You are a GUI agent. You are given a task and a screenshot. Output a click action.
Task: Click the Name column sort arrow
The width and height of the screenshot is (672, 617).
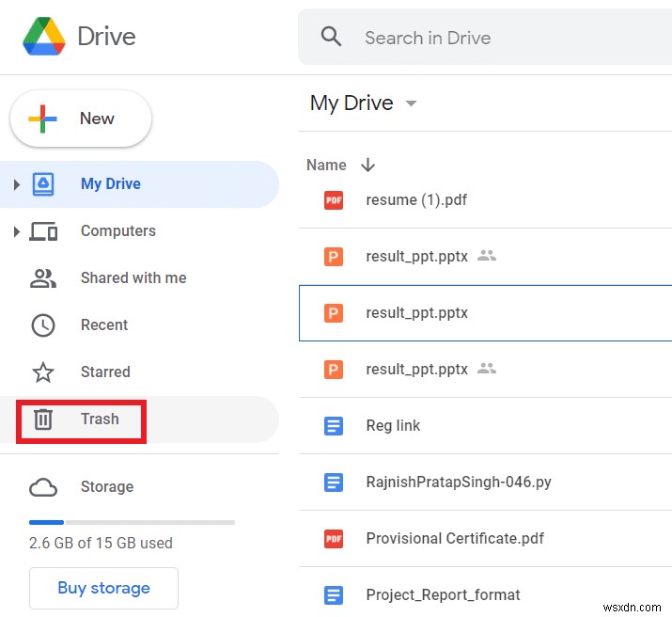click(367, 165)
